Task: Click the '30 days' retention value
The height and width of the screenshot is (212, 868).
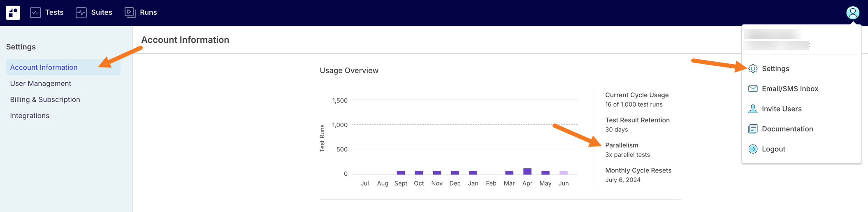Action: pos(616,130)
